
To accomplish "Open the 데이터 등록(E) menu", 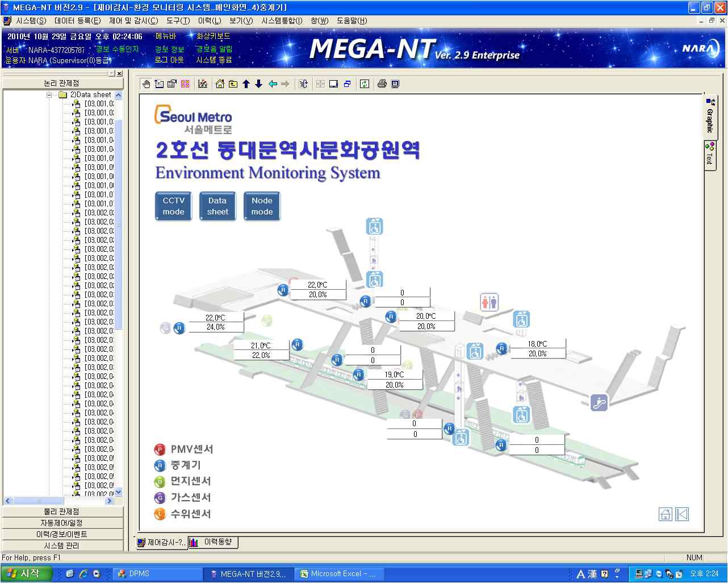I will (x=78, y=21).
